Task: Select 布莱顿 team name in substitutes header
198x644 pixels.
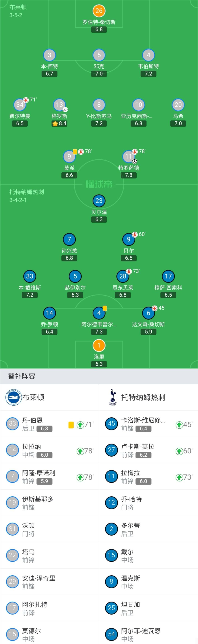Action: (x=33, y=397)
